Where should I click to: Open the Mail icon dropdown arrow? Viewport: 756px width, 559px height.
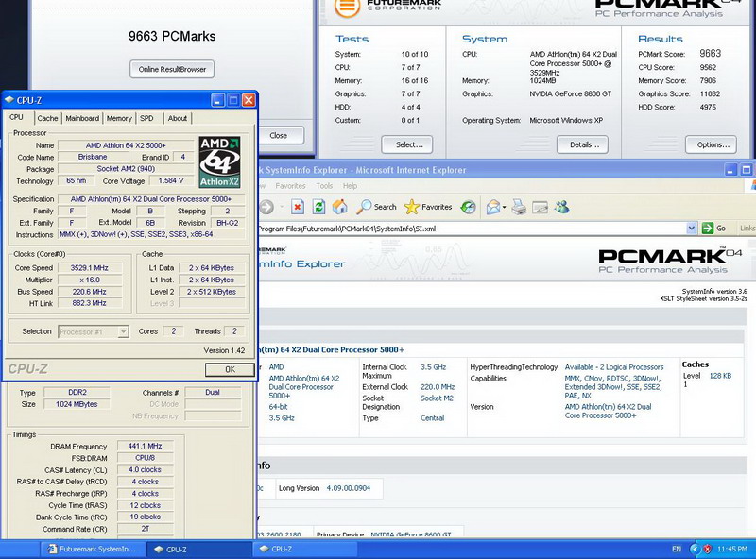[x=504, y=207]
